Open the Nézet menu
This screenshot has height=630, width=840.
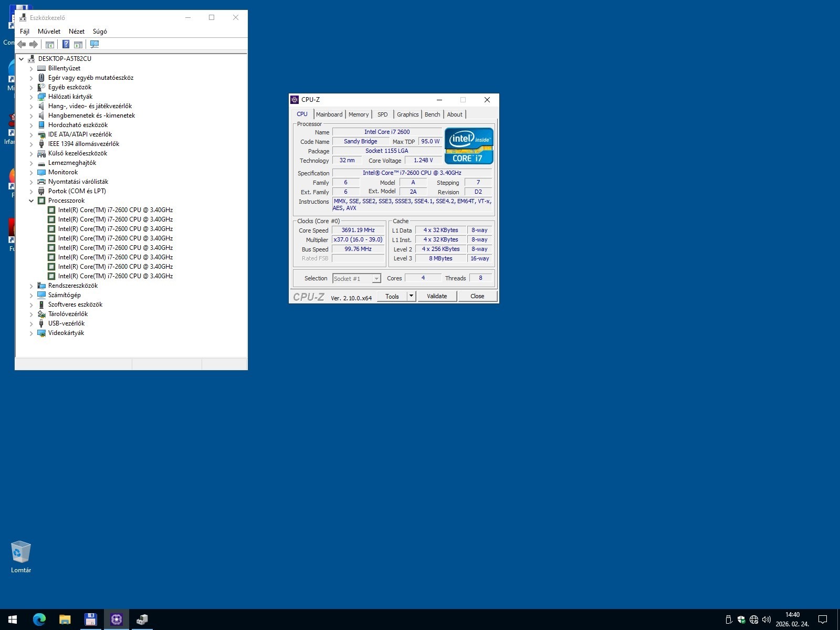[x=77, y=31]
